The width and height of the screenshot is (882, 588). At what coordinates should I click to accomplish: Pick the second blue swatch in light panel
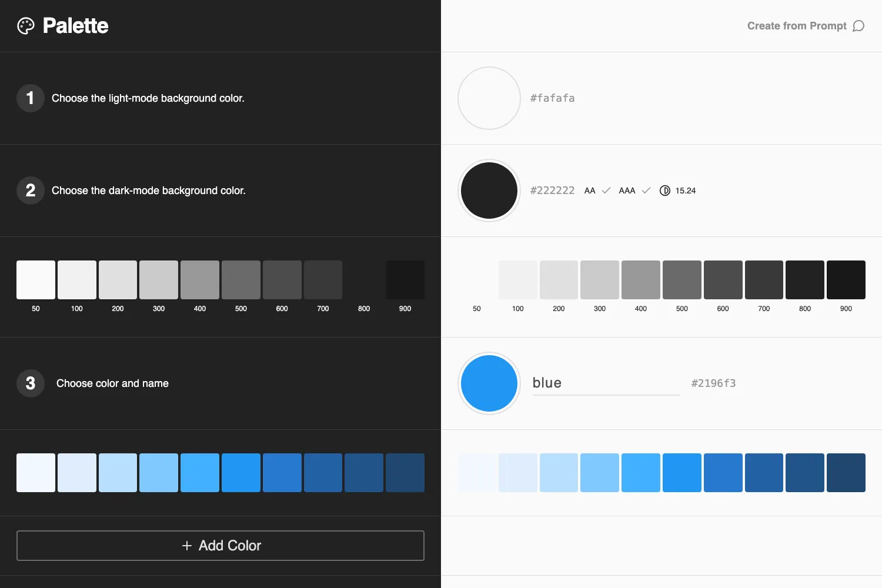click(518, 473)
